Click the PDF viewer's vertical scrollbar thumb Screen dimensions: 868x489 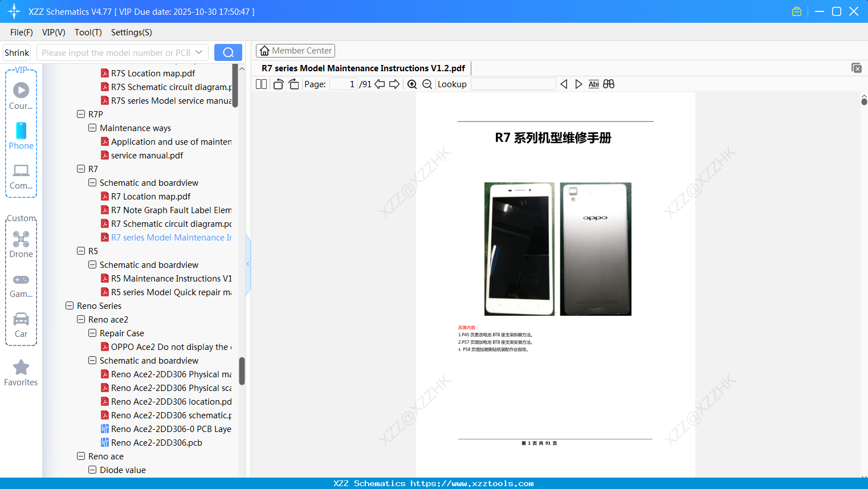pyautogui.click(x=864, y=101)
